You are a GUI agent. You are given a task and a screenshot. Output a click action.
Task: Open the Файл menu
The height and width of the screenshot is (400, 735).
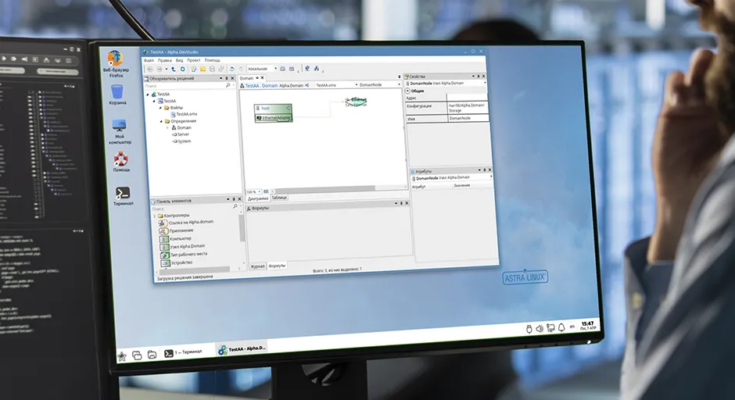pos(149,60)
